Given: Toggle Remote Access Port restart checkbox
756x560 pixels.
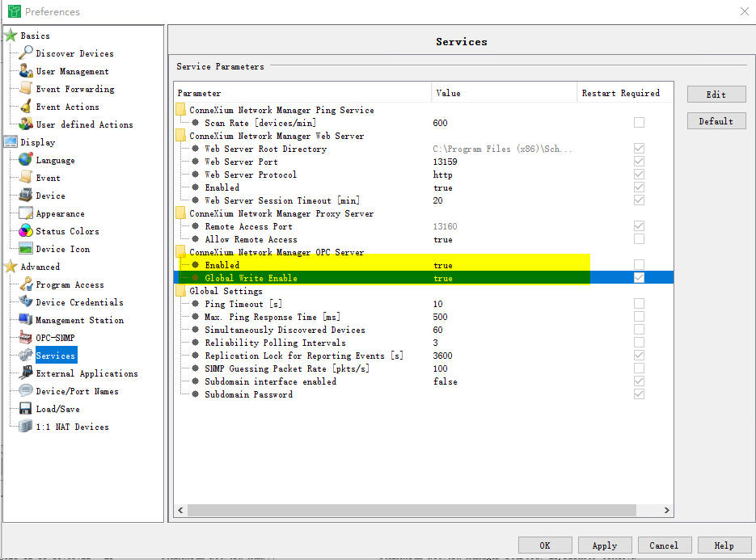Looking at the screenshot, I should tap(639, 226).
